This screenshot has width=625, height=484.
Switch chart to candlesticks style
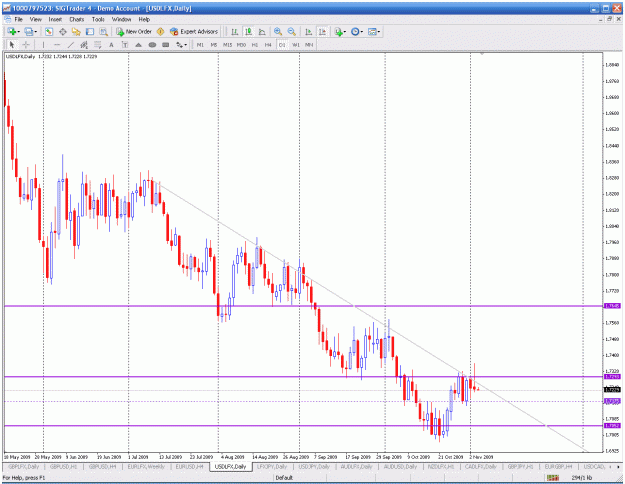(x=248, y=31)
